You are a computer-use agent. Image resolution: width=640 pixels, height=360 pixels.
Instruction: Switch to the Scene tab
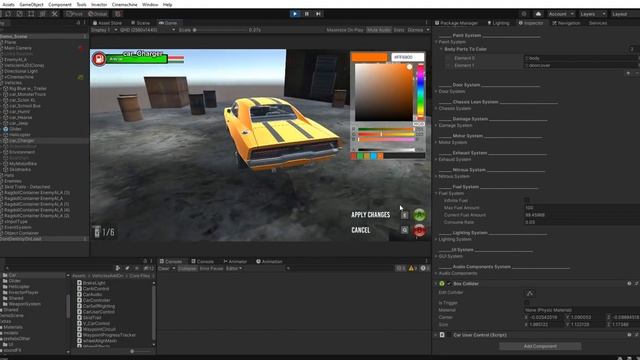[140, 23]
